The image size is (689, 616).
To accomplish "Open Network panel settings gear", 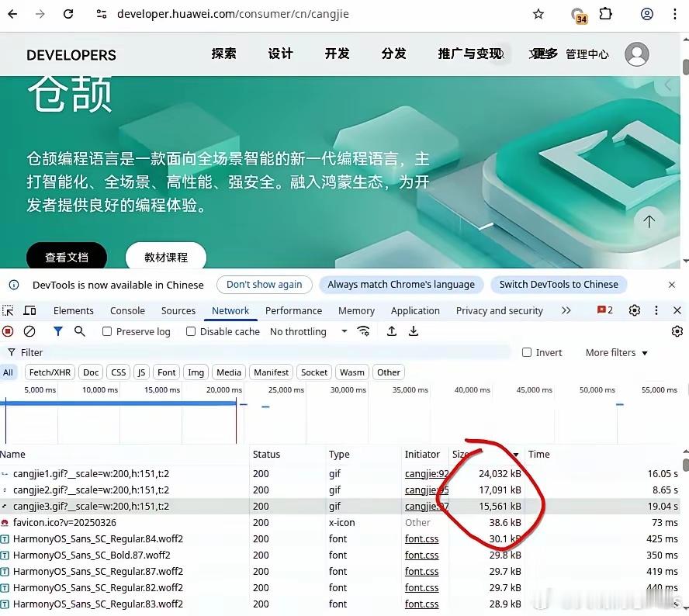I will pyautogui.click(x=677, y=331).
